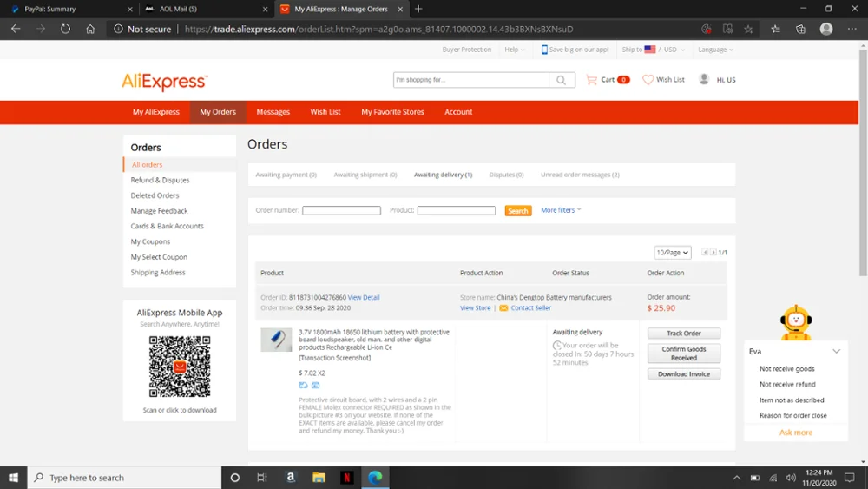Collapse the Eva chat panel chevron
This screenshot has width=868, height=489.
[836, 352]
